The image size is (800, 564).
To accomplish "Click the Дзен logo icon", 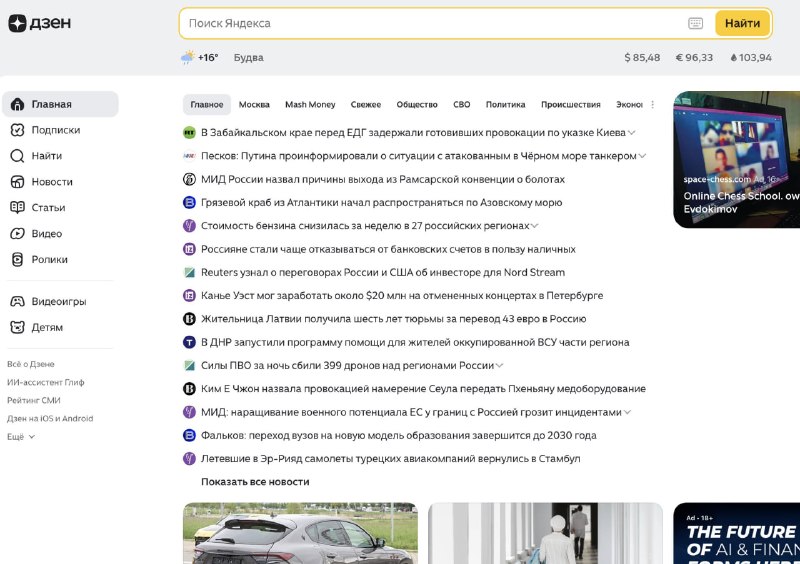I will [17, 23].
